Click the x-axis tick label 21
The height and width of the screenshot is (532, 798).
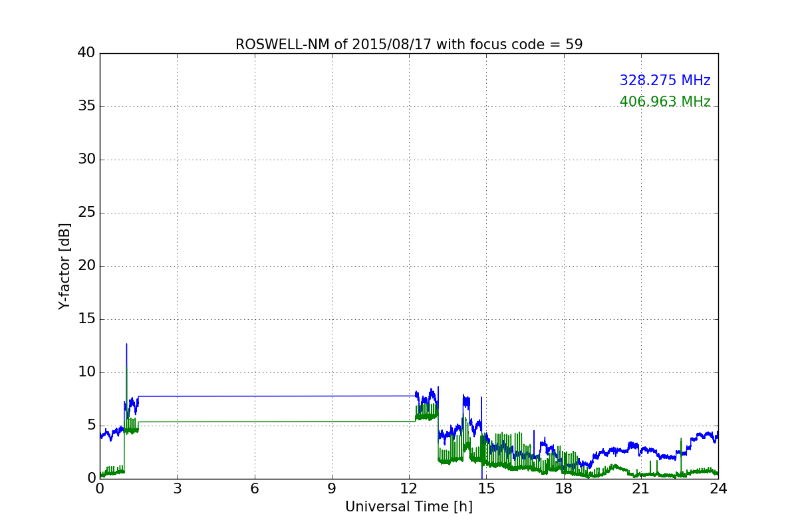pyautogui.click(x=640, y=488)
